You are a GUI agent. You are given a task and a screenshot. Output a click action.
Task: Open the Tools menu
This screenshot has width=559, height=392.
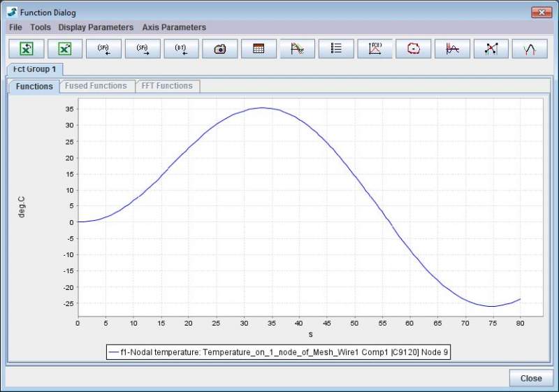41,27
